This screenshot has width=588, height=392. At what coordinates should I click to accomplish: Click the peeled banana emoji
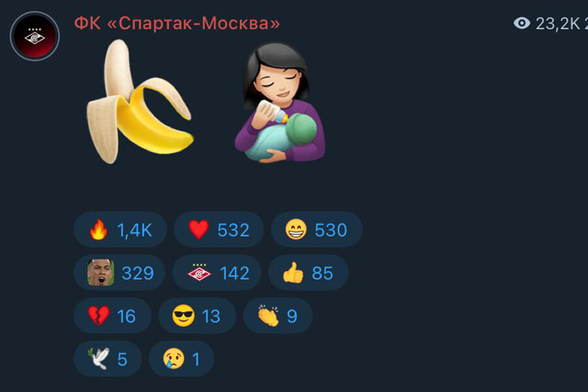point(140,102)
